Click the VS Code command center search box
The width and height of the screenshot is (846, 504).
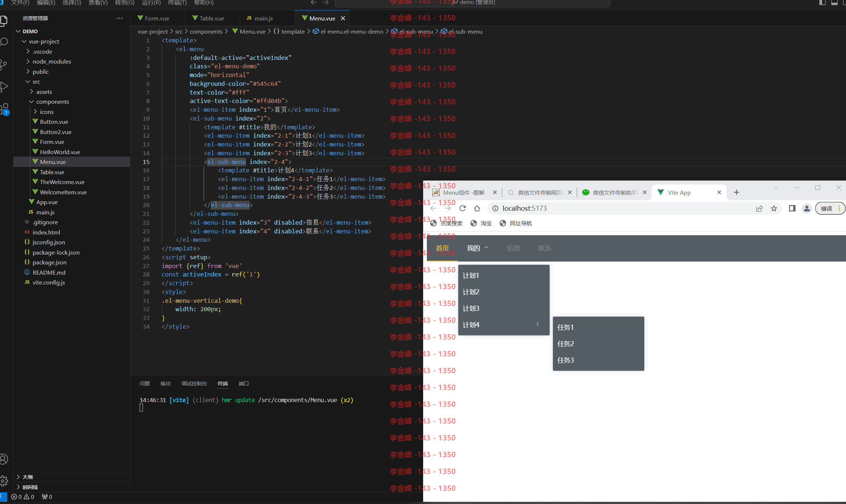(472, 3)
